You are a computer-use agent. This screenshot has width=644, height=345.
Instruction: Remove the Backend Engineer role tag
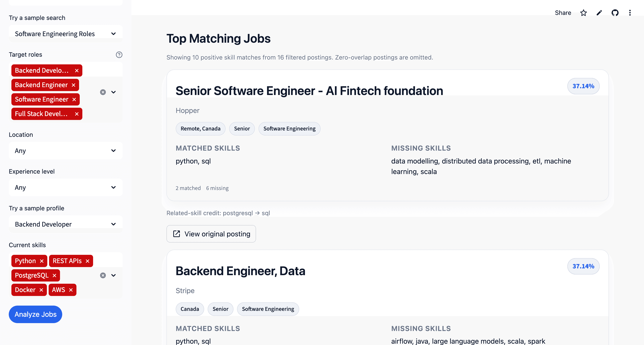pyautogui.click(x=74, y=85)
